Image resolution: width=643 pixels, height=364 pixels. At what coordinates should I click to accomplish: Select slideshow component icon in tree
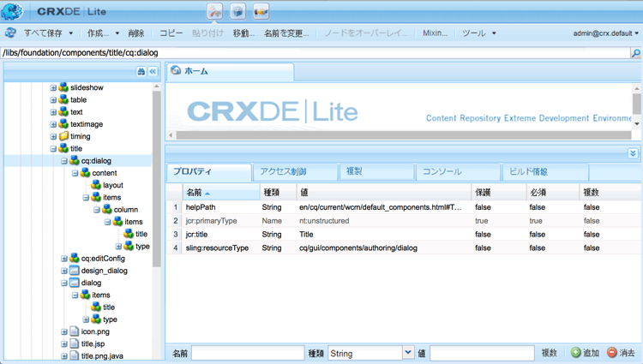63,87
